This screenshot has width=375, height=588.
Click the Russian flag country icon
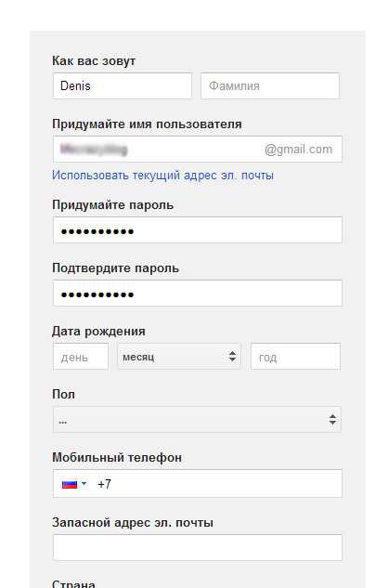coord(70,484)
